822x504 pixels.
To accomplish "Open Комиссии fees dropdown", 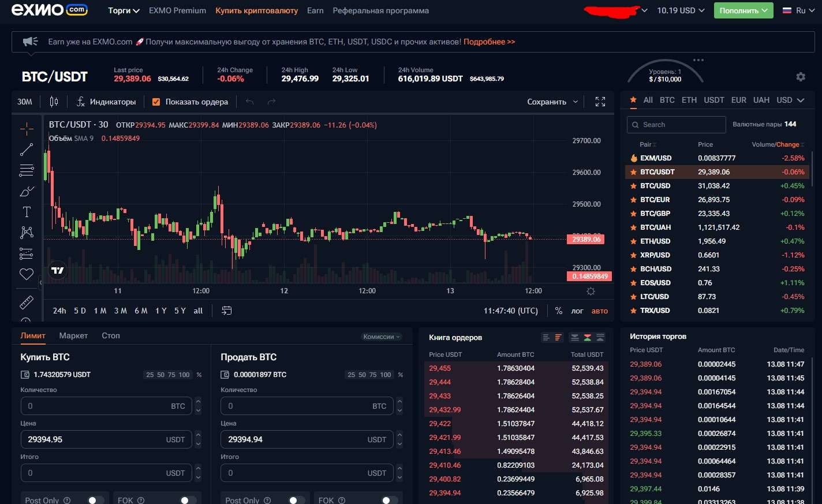I will tap(382, 337).
